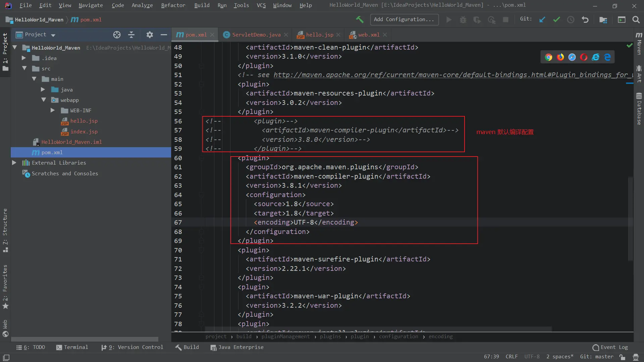Open the Terminal tool button

(72, 347)
